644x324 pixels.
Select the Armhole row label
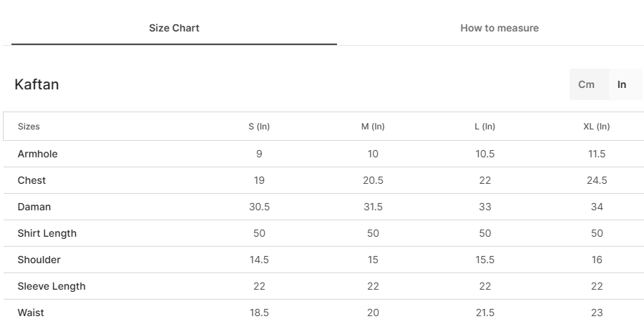point(37,154)
